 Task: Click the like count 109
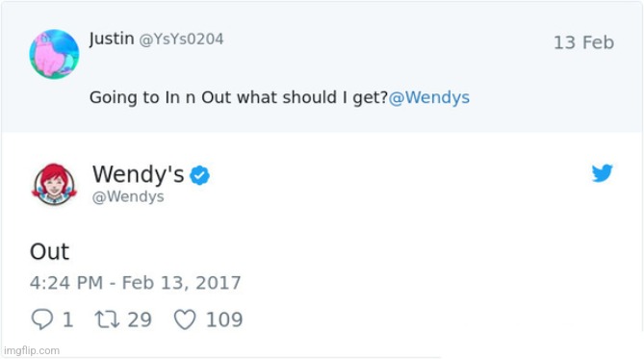click(x=224, y=320)
